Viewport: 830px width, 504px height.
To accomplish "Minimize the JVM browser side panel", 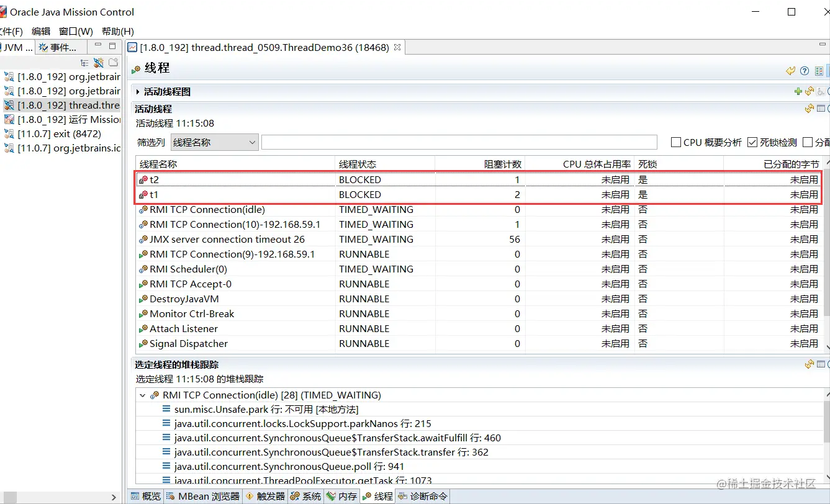I will (x=98, y=46).
